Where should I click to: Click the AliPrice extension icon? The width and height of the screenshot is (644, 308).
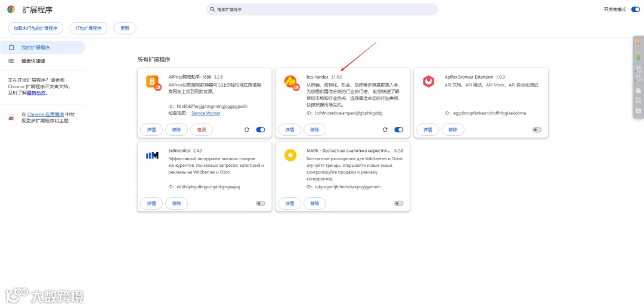click(154, 82)
